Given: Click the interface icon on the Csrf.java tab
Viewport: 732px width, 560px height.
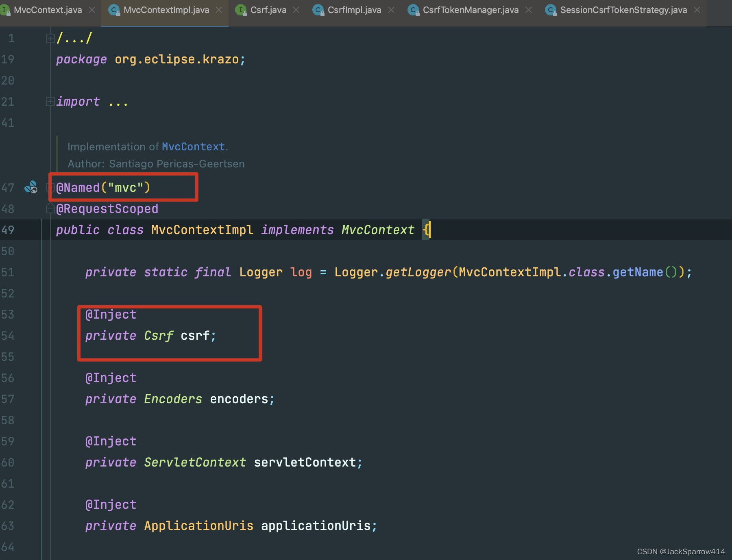Looking at the screenshot, I should click(x=241, y=10).
